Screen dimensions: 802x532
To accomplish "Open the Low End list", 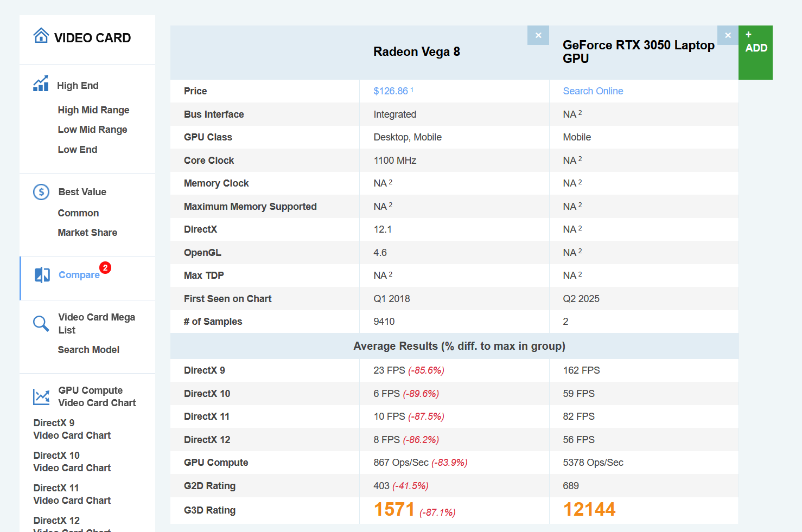I will (x=78, y=150).
